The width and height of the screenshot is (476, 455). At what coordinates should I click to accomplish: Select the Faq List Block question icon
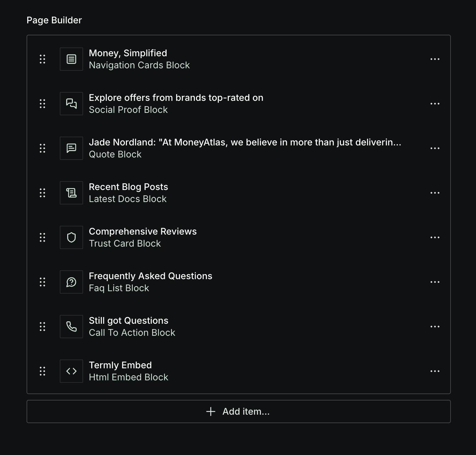(x=71, y=282)
